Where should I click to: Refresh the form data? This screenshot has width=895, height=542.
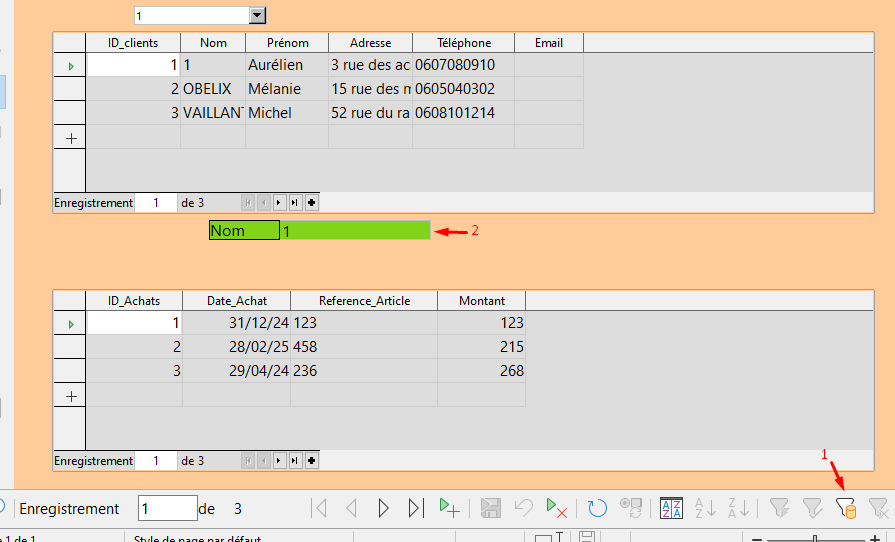(597, 508)
